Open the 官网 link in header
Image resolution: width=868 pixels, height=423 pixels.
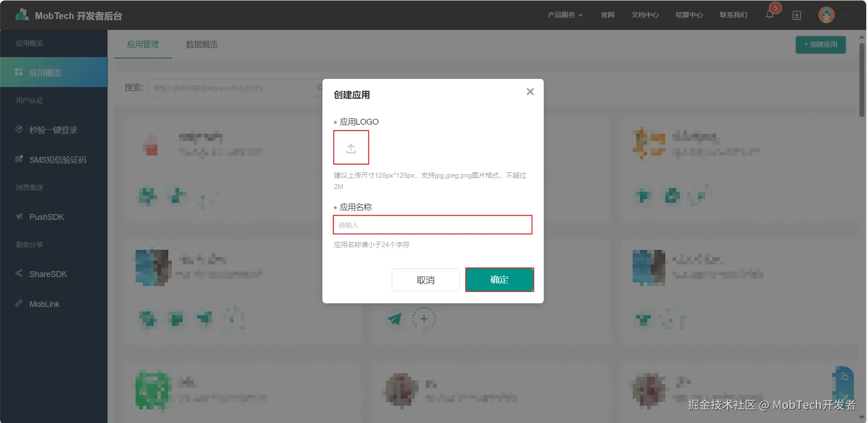pos(608,15)
